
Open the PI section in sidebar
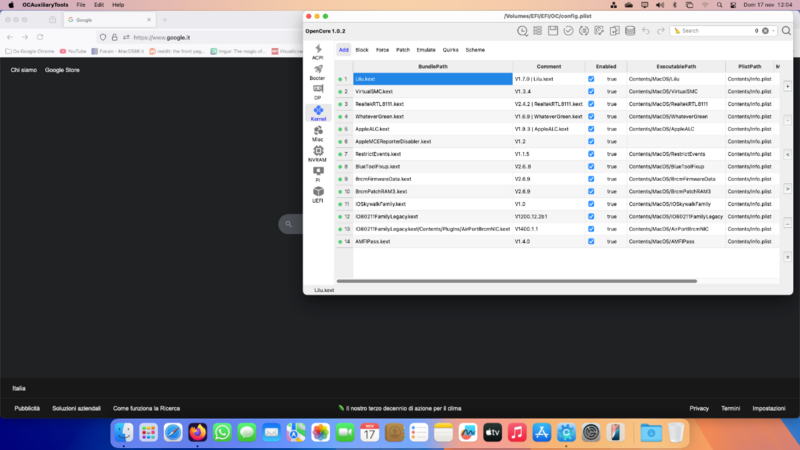(x=318, y=174)
